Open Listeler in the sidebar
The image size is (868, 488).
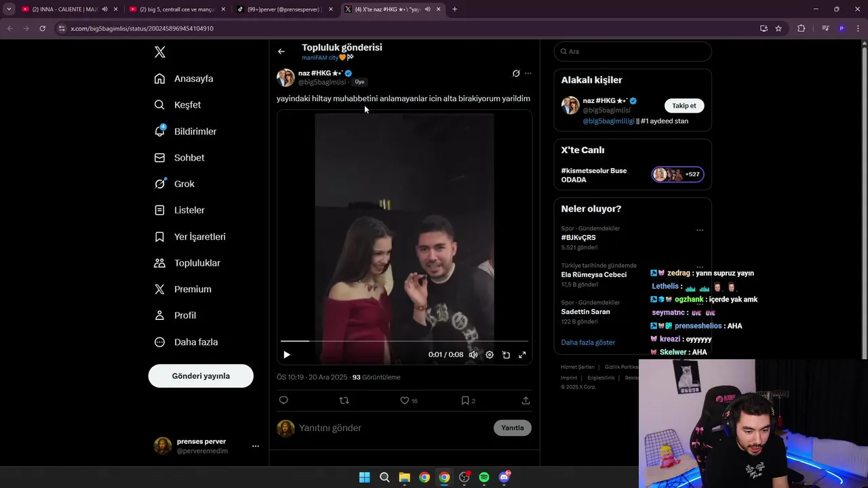point(179,210)
